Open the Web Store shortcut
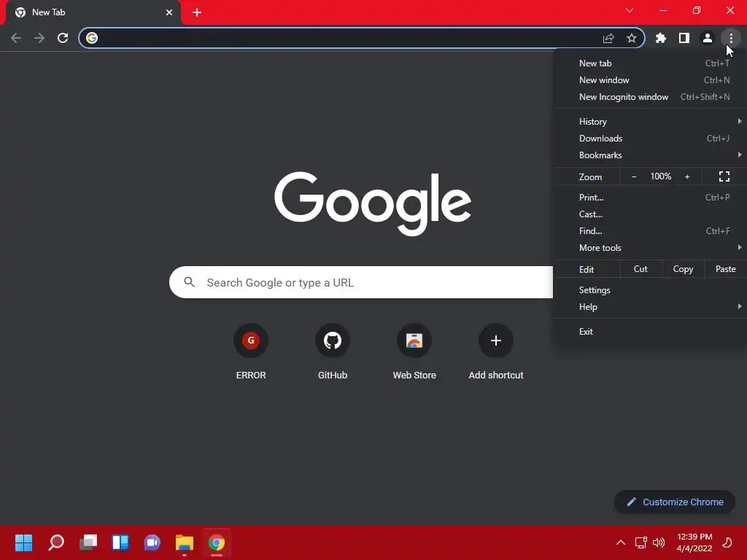Viewport: 747px width, 560px height. [414, 352]
